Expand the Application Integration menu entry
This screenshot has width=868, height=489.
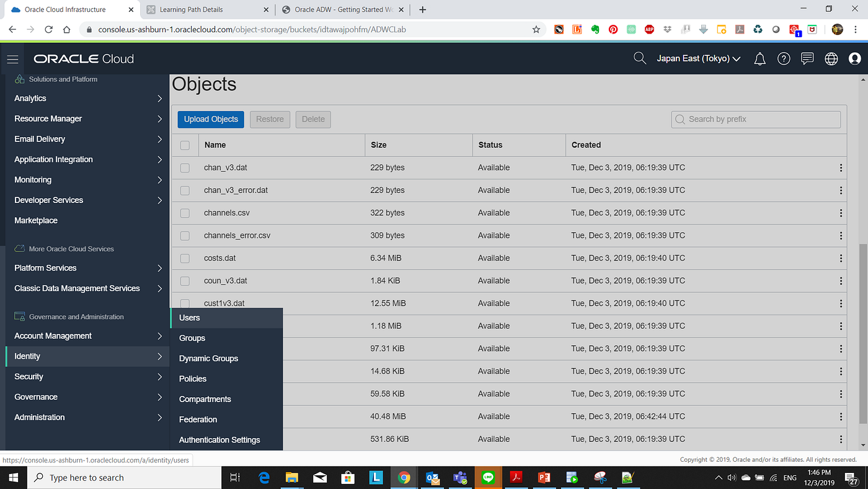click(87, 159)
